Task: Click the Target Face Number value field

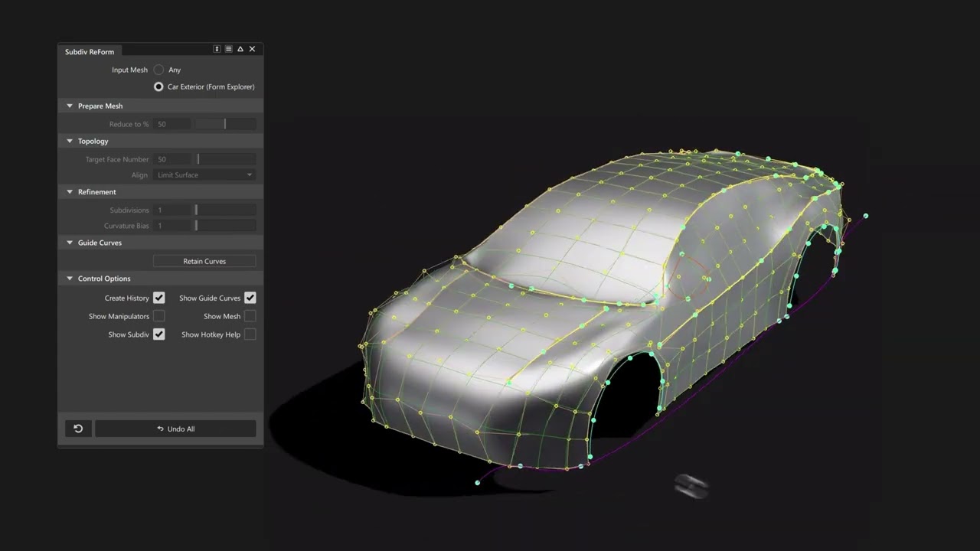Action: pos(171,159)
